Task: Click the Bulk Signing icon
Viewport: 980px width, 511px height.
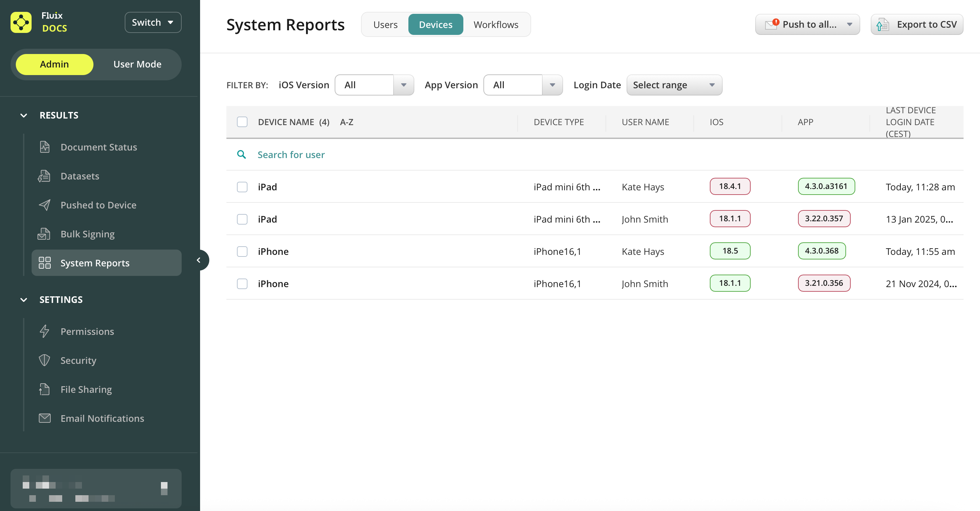Action: click(44, 234)
